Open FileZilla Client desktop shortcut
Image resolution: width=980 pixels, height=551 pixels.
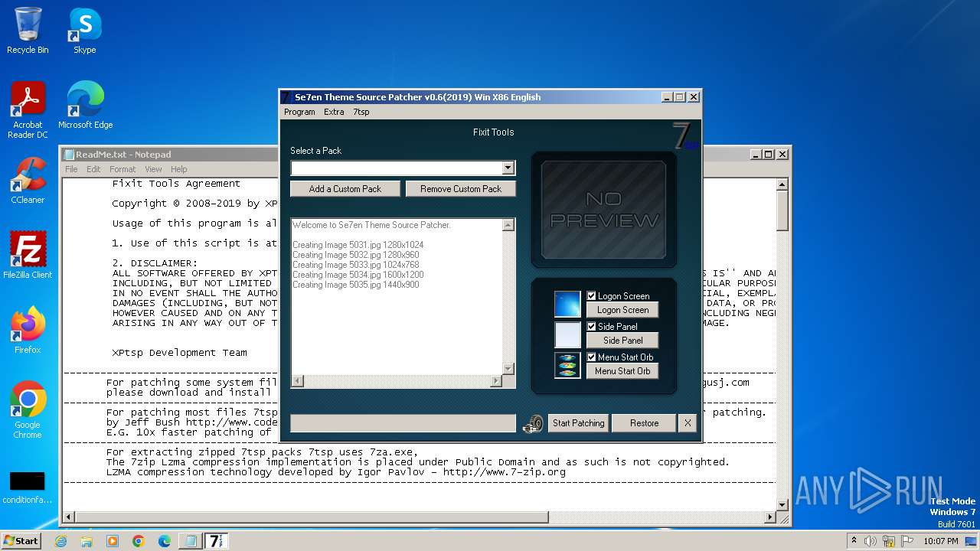28,256
